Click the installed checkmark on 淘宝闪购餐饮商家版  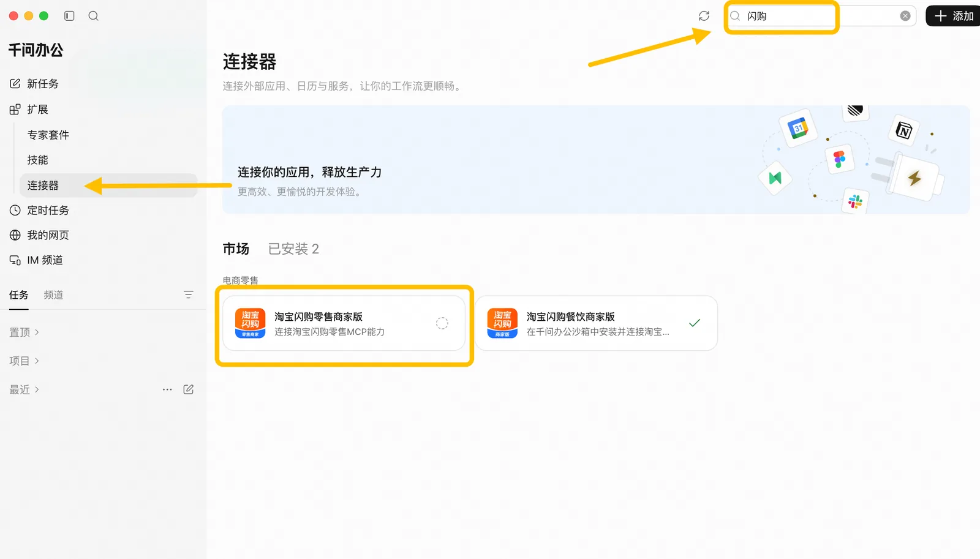pyautogui.click(x=695, y=323)
